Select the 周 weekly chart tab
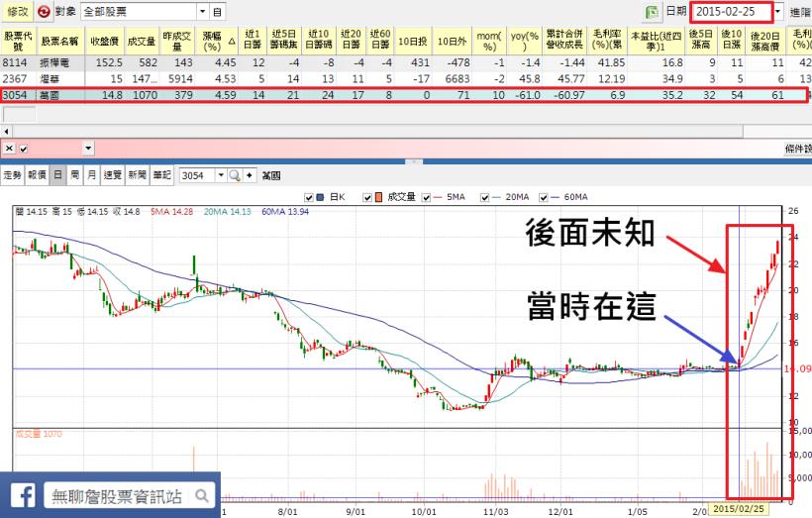Image resolution: width=812 pixels, height=518 pixels. coord(74,175)
